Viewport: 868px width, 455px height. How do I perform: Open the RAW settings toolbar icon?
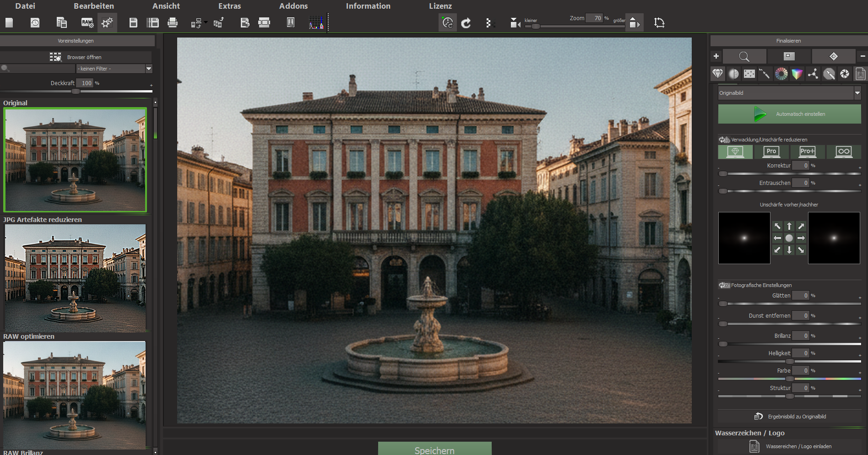pyautogui.click(x=87, y=22)
